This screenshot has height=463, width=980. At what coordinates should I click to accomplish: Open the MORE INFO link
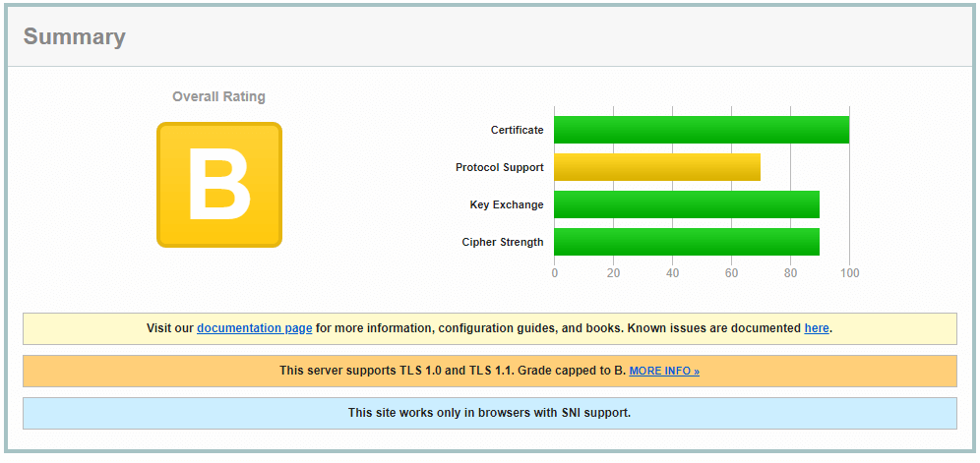coord(664,372)
